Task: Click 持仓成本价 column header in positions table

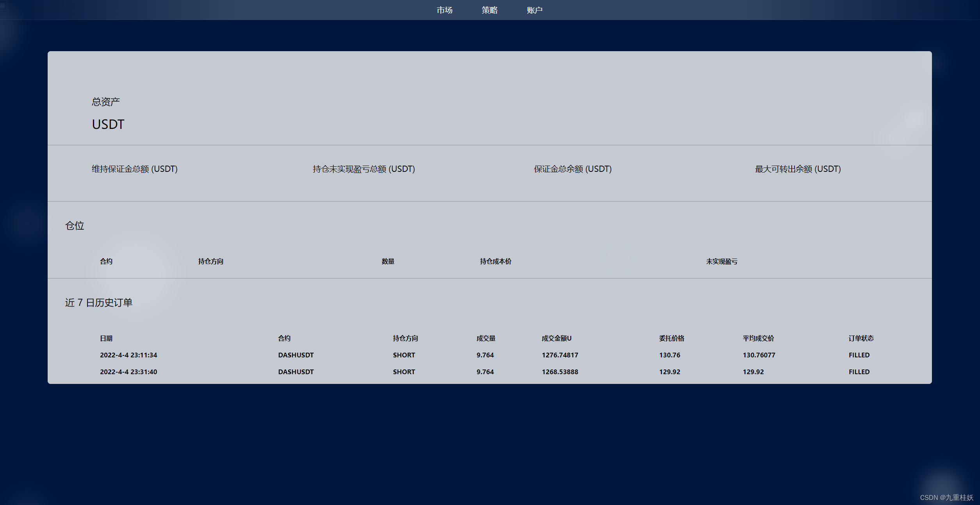Action: pyautogui.click(x=495, y=261)
